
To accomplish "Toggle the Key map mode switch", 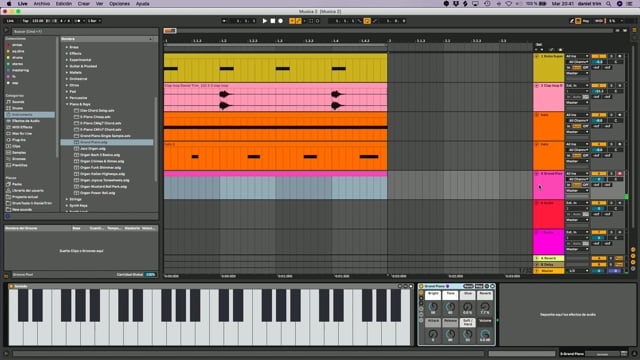I will 586,21.
